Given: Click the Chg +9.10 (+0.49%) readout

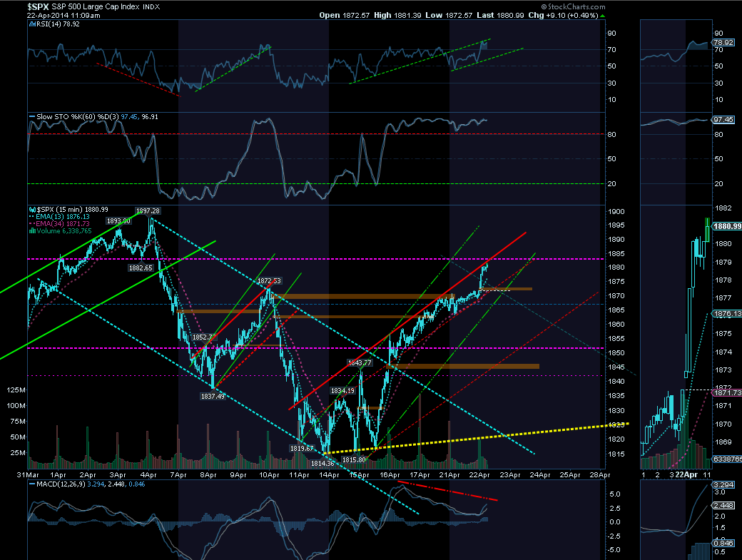Looking at the screenshot, I should point(563,15).
